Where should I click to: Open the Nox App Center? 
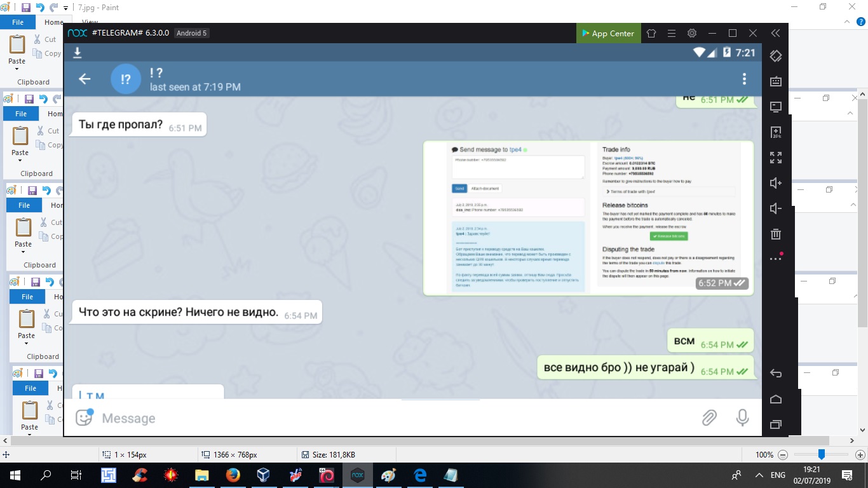607,33
